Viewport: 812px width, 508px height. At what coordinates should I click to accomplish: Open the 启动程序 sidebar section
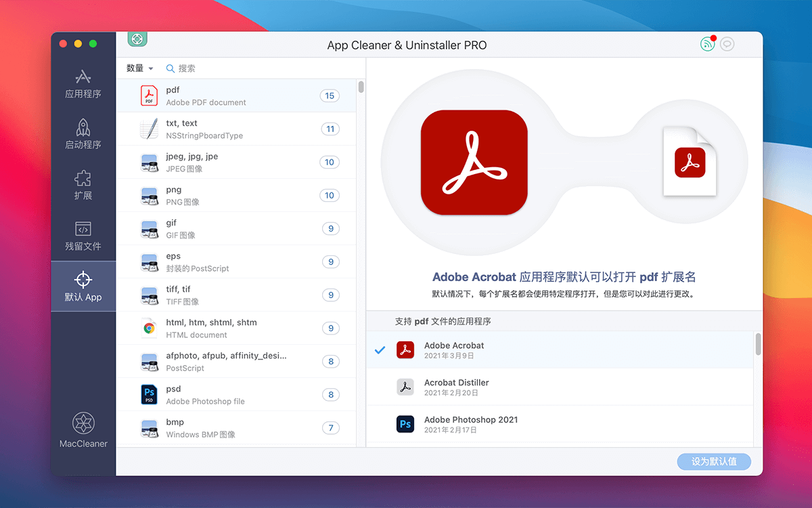(x=83, y=135)
